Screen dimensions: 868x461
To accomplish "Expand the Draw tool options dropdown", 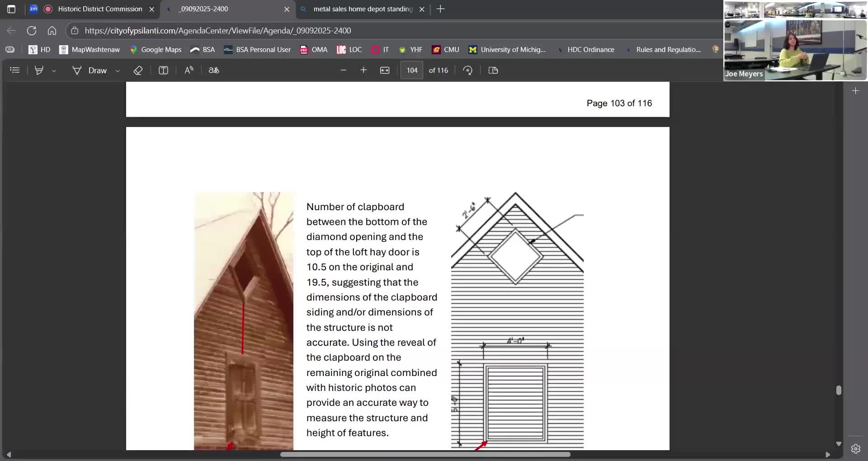I will tap(118, 71).
